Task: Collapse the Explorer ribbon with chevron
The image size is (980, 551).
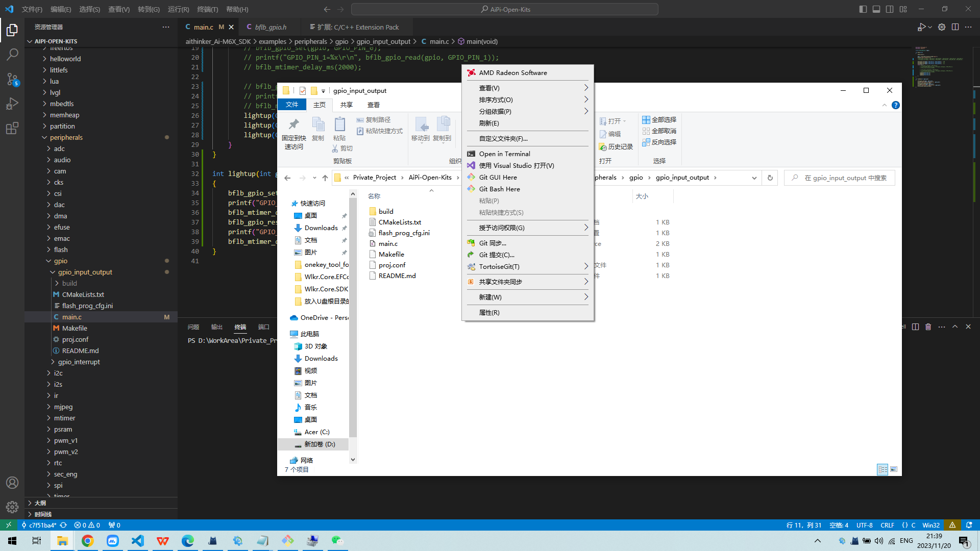Action: tap(885, 105)
